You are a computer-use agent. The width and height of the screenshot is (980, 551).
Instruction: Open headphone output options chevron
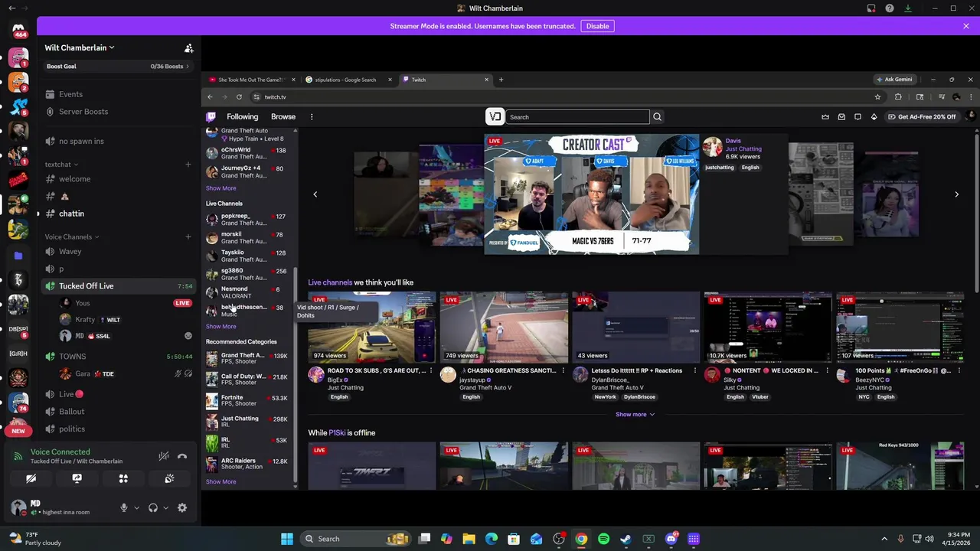(x=165, y=507)
